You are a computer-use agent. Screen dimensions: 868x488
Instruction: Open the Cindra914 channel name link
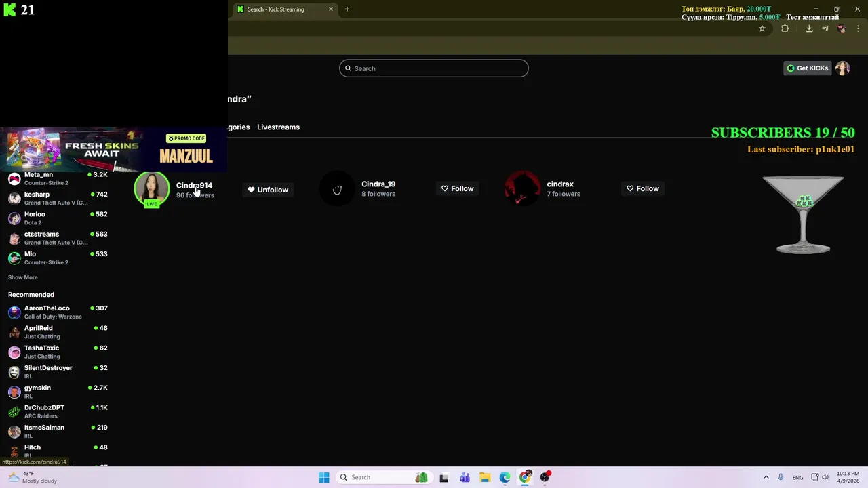pos(194,186)
